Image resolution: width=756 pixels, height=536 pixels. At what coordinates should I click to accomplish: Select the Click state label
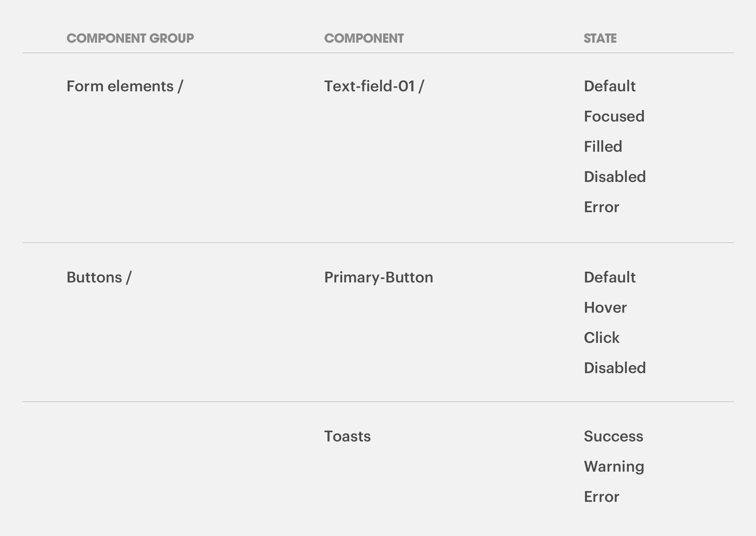[602, 338]
